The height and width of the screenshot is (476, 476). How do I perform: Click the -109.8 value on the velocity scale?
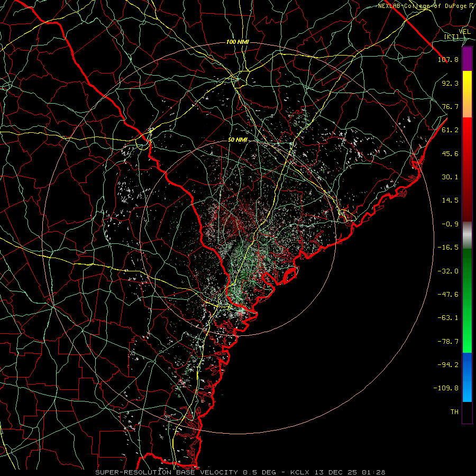point(446,388)
